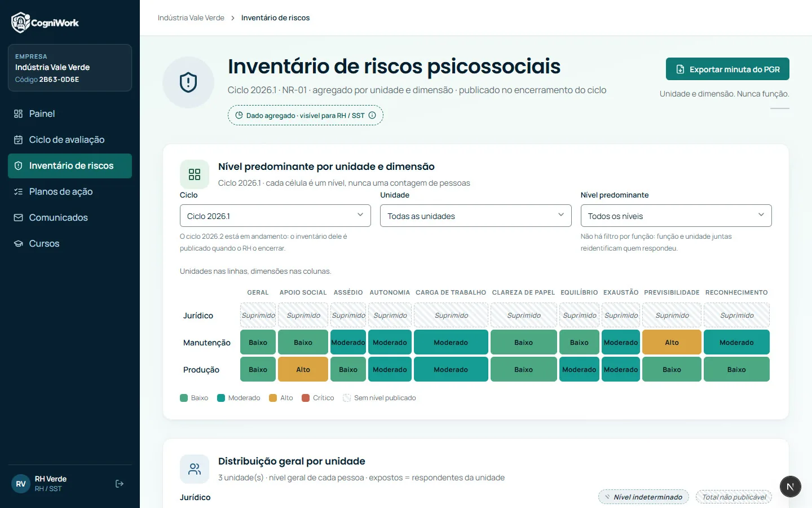812x508 pixels.
Task: Click the info icon in Dado agregado badge
Action: (372, 115)
